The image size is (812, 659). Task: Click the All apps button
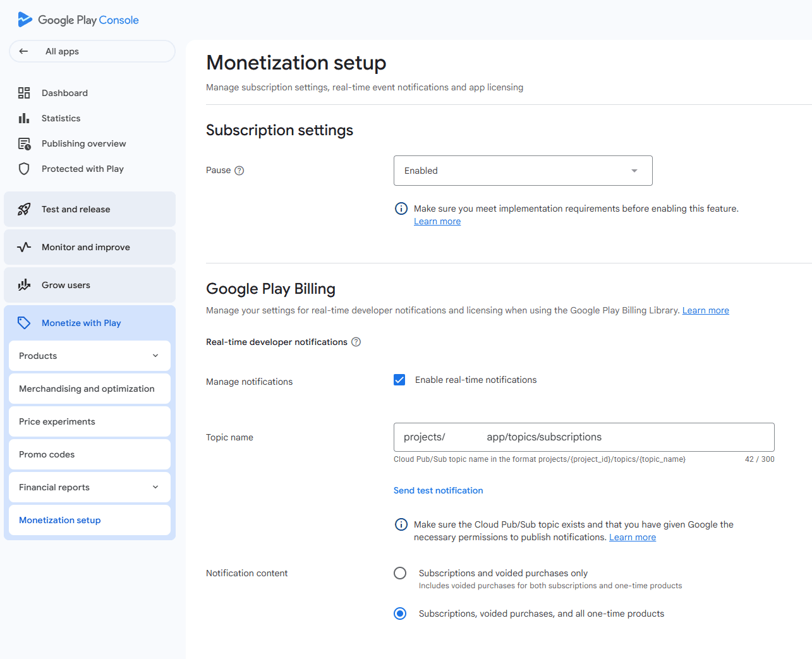[x=92, y=51]
